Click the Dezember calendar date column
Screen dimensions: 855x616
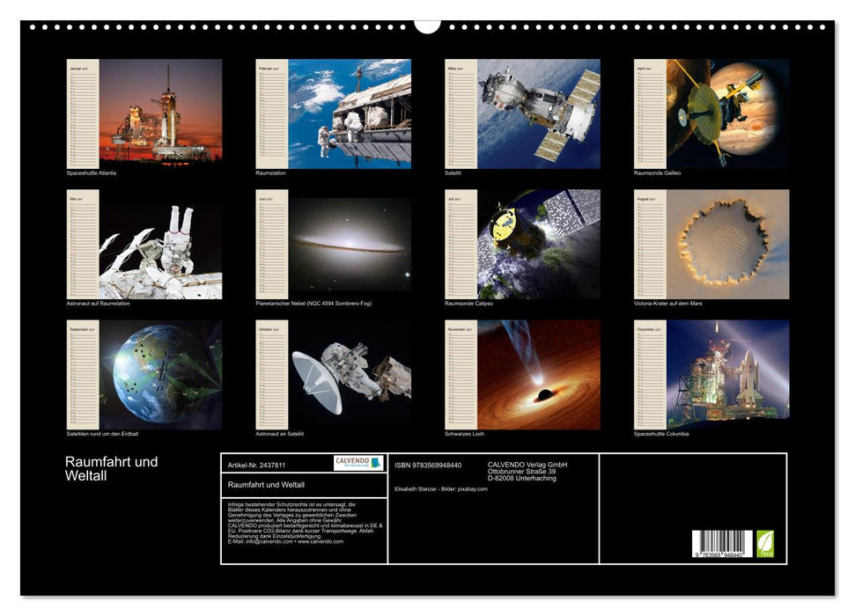click(x=651, y=375)
